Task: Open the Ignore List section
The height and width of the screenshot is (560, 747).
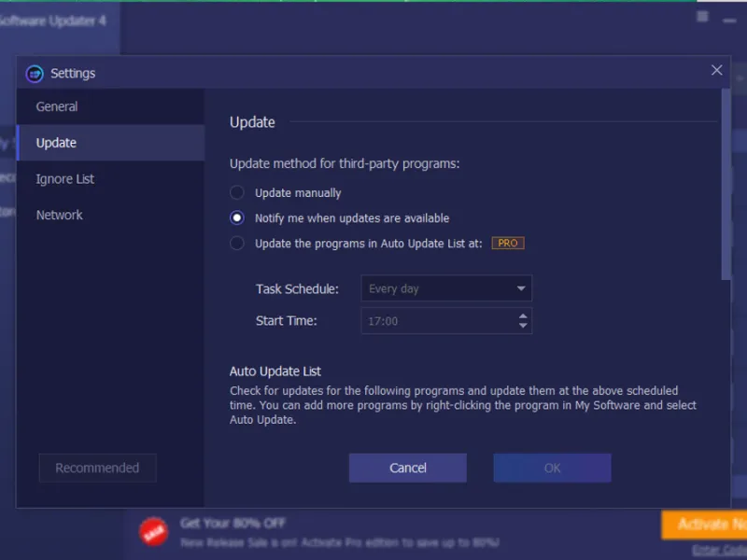Action: click(110, 179)
